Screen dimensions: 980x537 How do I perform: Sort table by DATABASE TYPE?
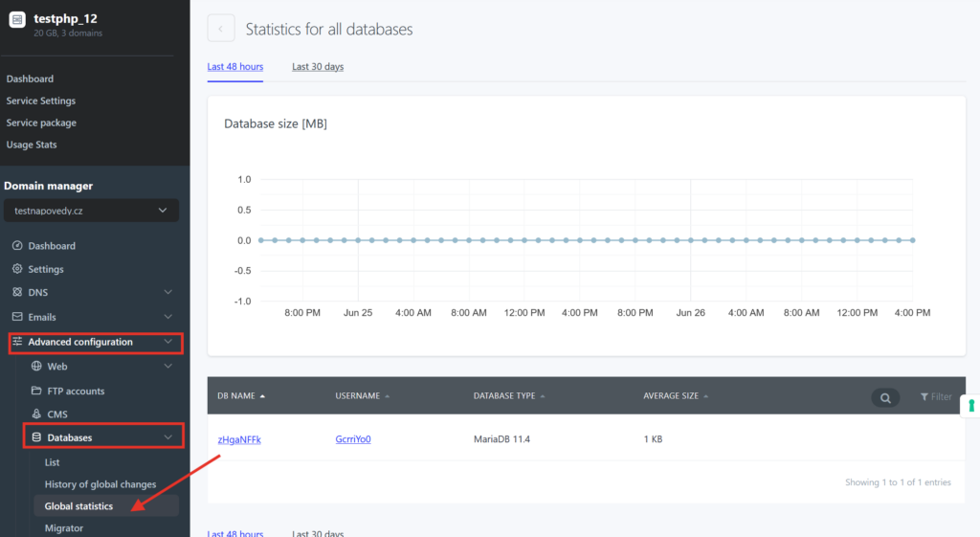pos(509,395)
